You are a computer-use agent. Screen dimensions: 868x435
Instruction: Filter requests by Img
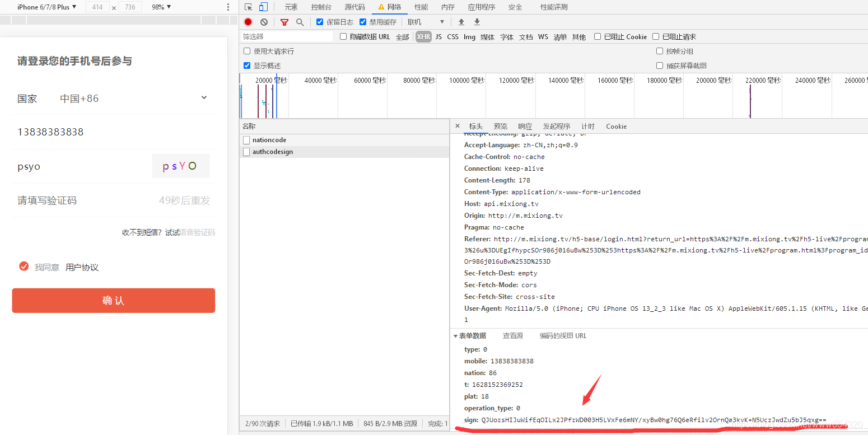coord(469,37)
